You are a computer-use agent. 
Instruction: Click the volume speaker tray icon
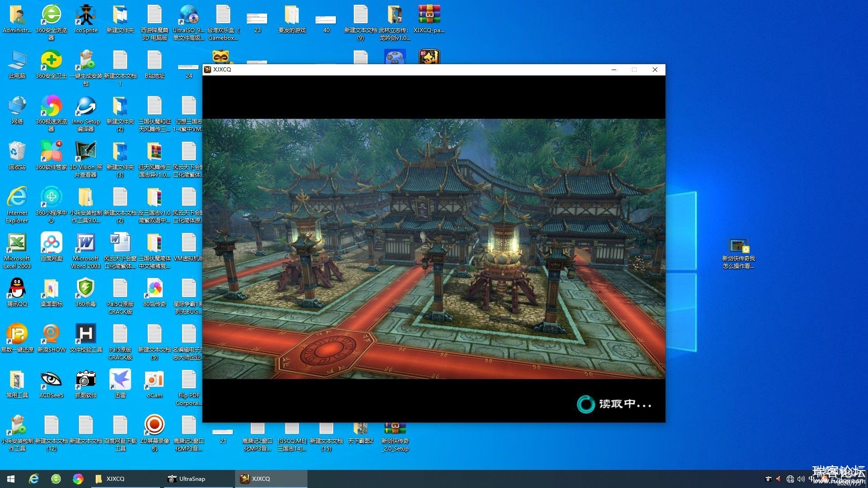[801, 479]
